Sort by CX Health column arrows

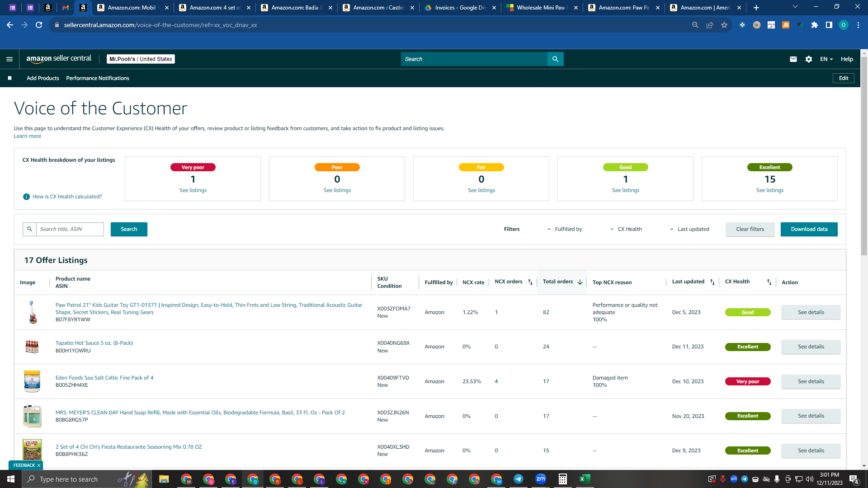769,282
